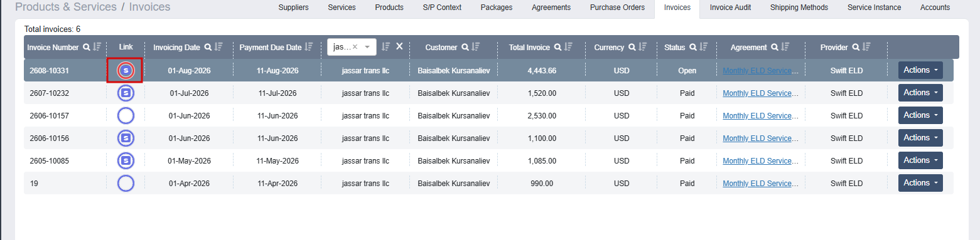
Task: Select the Invoices tab
Action: point(677,8)
